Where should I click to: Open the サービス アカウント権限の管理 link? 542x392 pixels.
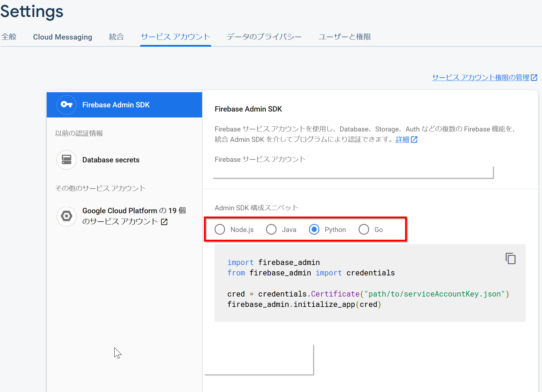click(480, 78)
